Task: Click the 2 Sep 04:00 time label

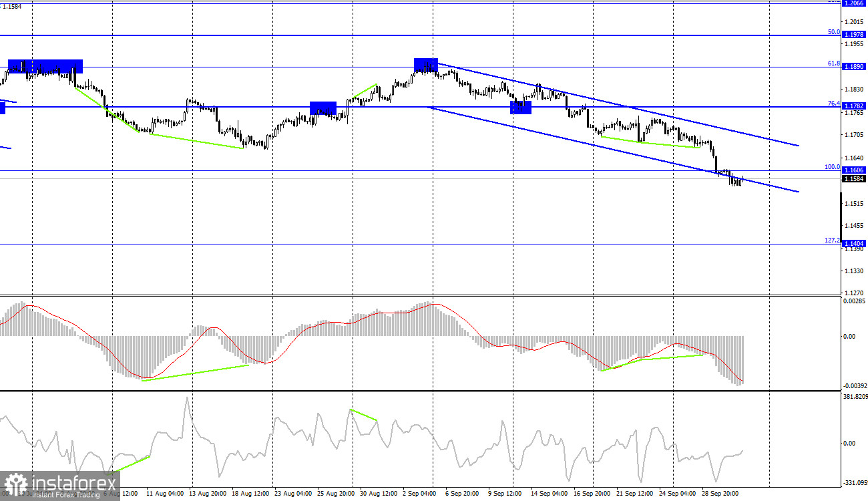Action: coord(420,494)
